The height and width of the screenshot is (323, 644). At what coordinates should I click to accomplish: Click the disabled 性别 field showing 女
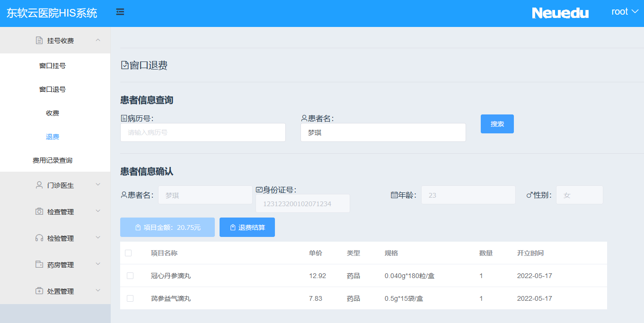[580, 195]
